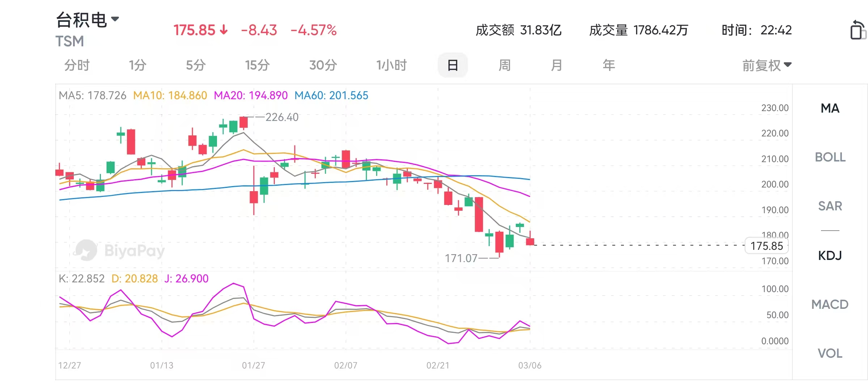Viewport: 868px width, 391px height.
Task: Toggle the SAR indicator overlay
Action: 830,206
